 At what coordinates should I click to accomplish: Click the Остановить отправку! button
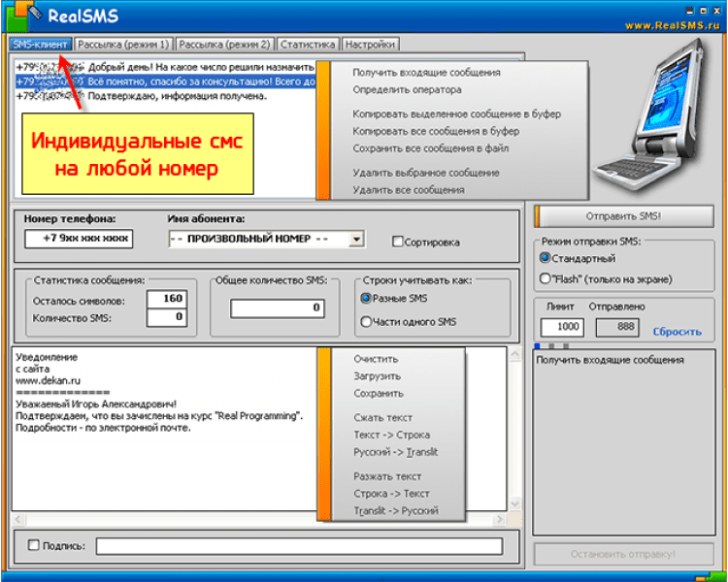tap(623, 554)
